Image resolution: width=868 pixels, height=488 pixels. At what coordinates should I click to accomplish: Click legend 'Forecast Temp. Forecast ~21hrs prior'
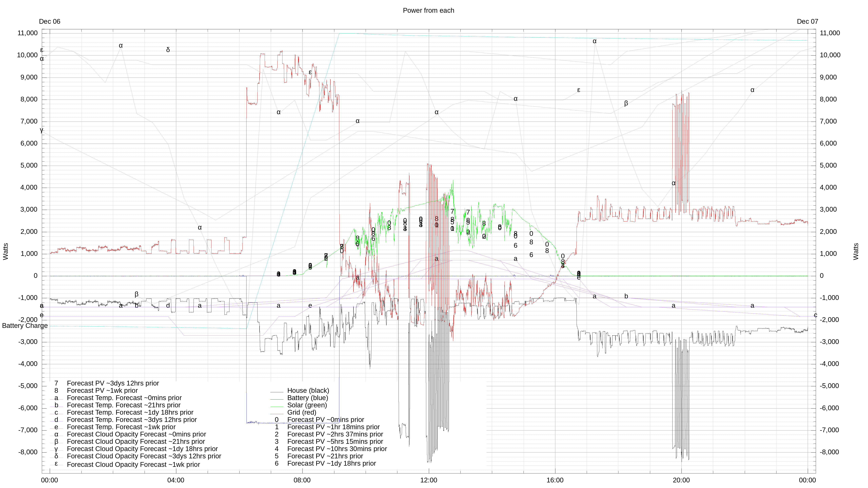(124, 405)
